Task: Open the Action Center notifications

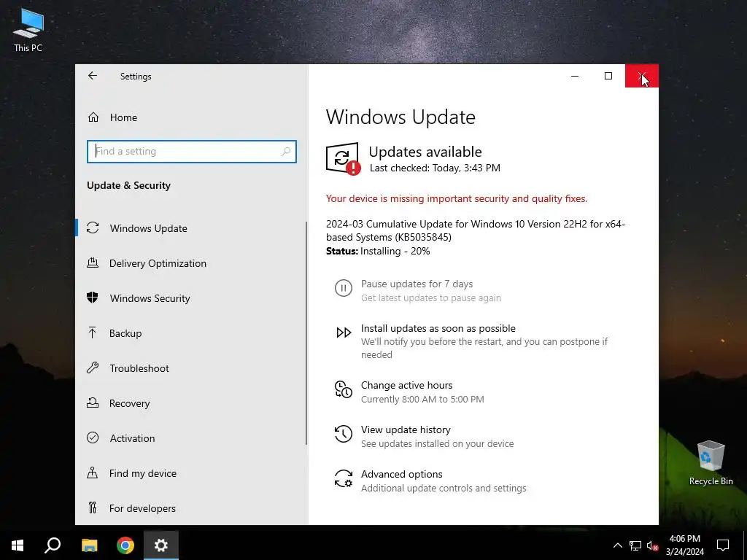Action: tap(723, 545)
